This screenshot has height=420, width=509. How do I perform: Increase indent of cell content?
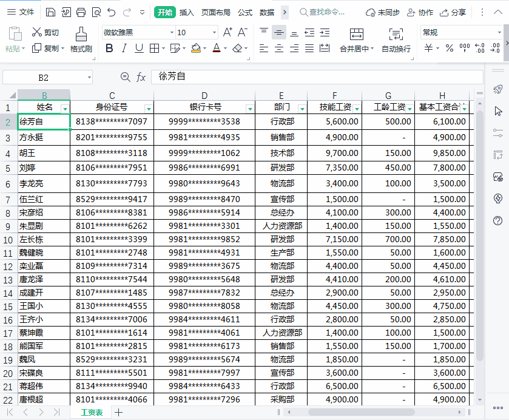tap(325, 32)
